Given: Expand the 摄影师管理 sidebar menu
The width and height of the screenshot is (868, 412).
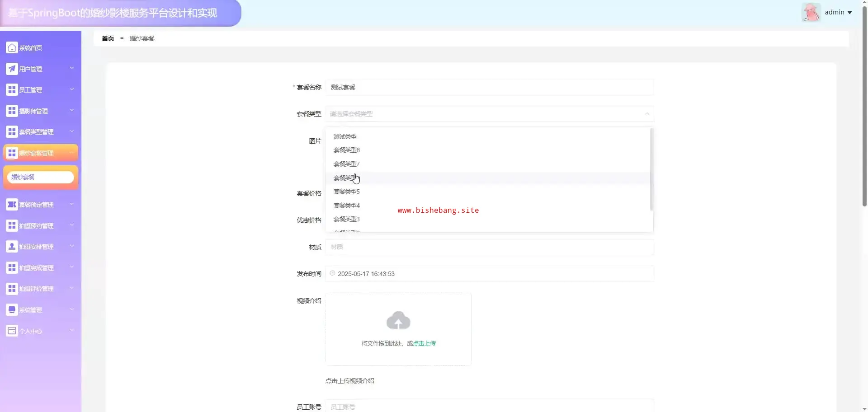Looking at the screenshot, I should pos(40,111).
